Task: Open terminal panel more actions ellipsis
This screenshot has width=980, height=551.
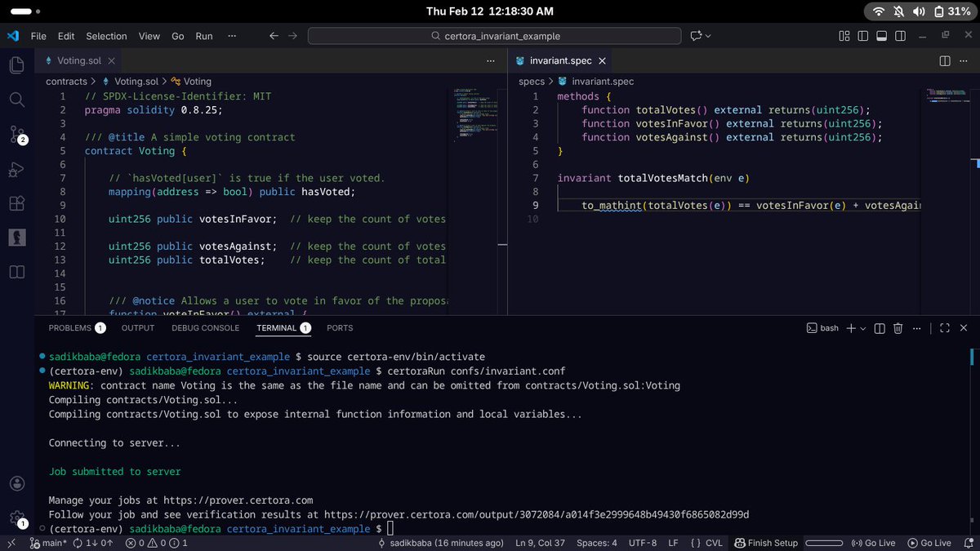Action: pos(917,328)
